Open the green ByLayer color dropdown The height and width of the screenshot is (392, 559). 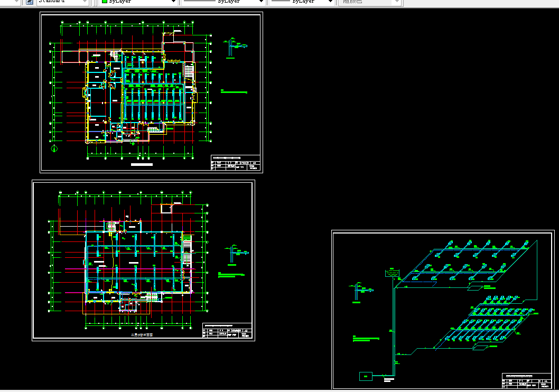pyautogui.click(x=138, y=2)
